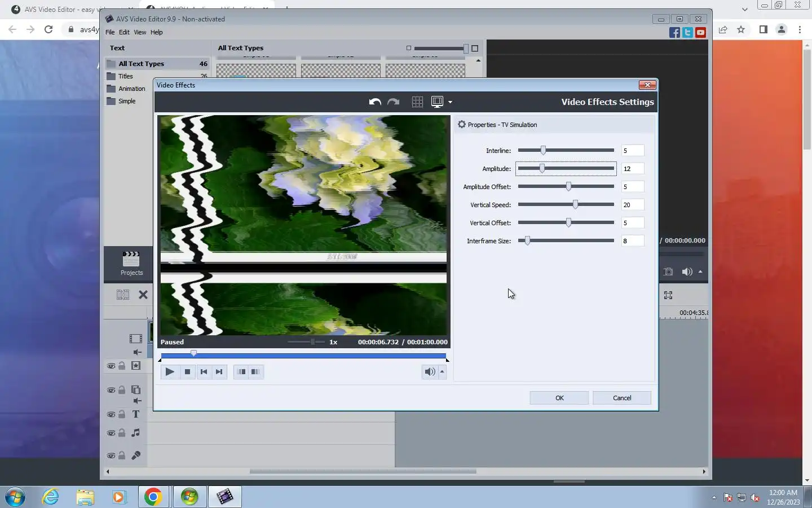The height and width of the screenshot is (508, 812).
Task: Click the Interline value field
Action: 632,151
